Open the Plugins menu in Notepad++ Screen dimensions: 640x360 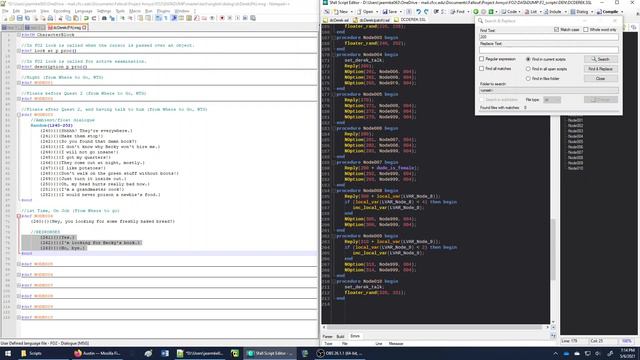point(163,11)
